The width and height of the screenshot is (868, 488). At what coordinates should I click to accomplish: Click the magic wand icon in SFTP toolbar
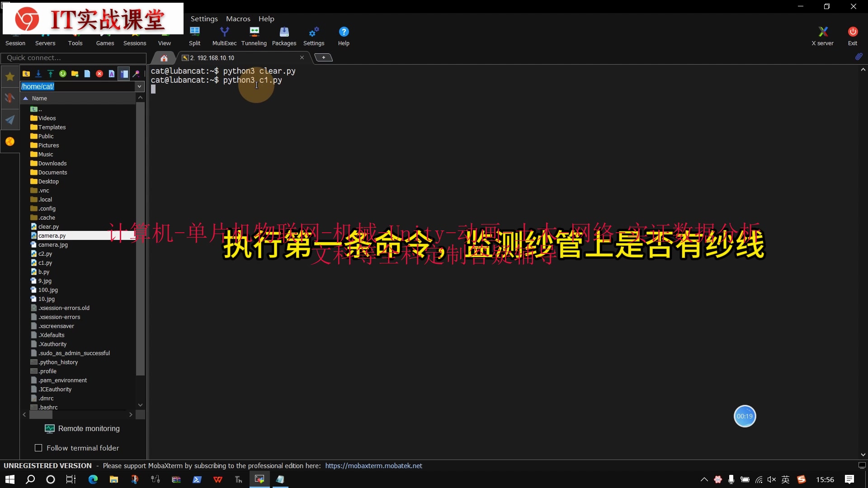coord(136,74)
